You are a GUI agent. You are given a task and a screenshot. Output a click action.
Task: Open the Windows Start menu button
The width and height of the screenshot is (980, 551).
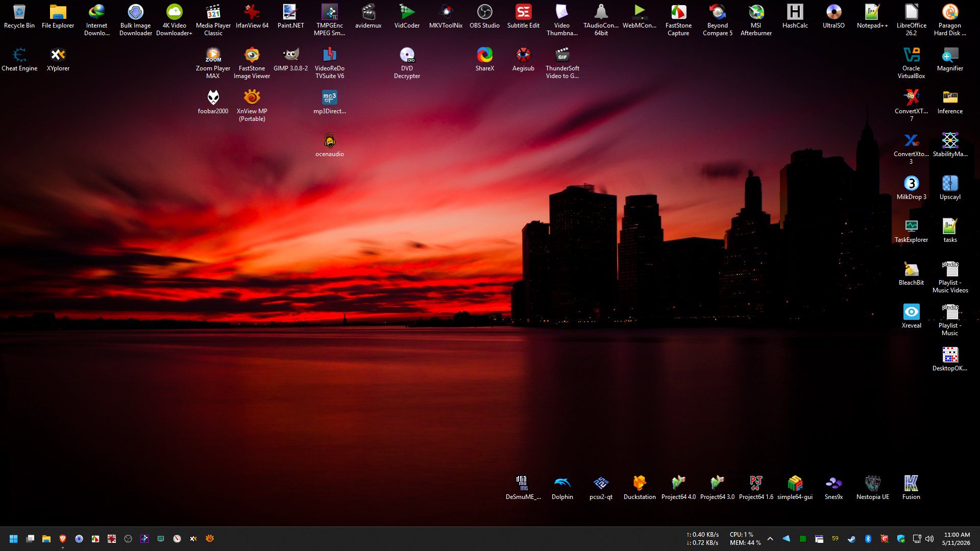(x=14, y=539)
